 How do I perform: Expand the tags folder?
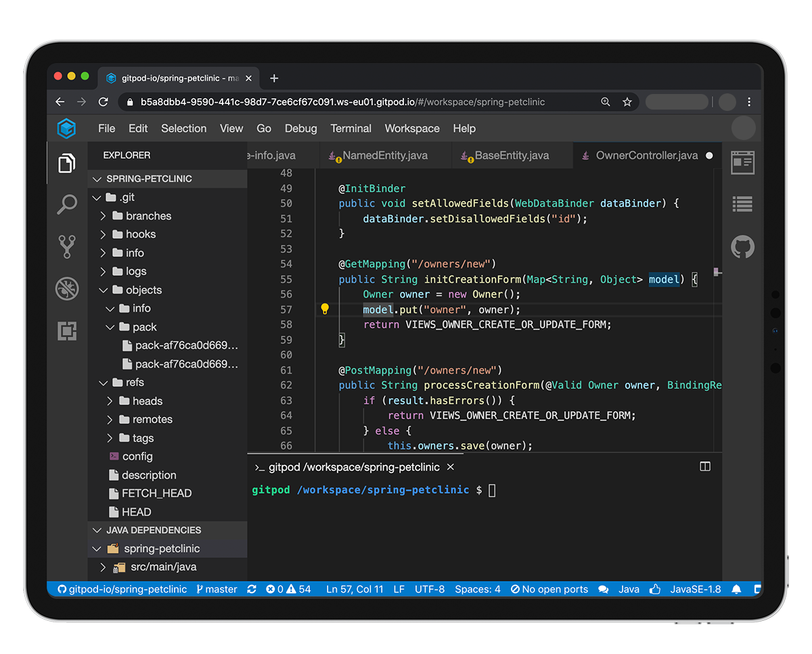pos(110,438)
